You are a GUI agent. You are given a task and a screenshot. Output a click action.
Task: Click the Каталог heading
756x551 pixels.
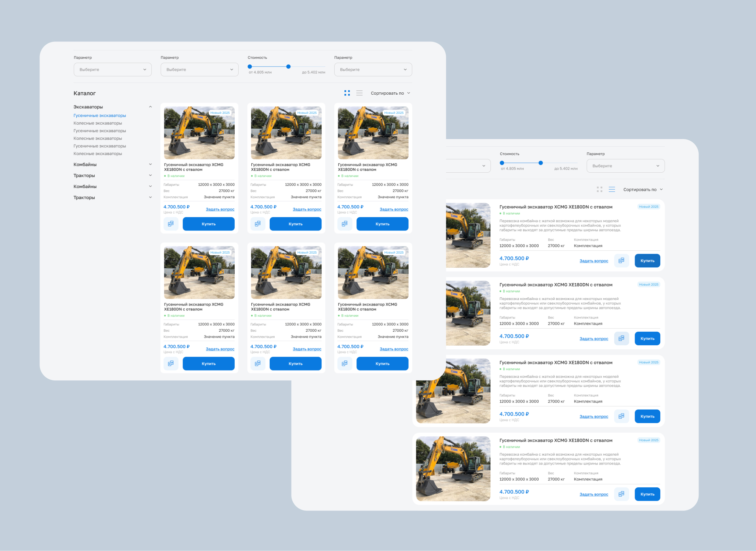[85, 93]
